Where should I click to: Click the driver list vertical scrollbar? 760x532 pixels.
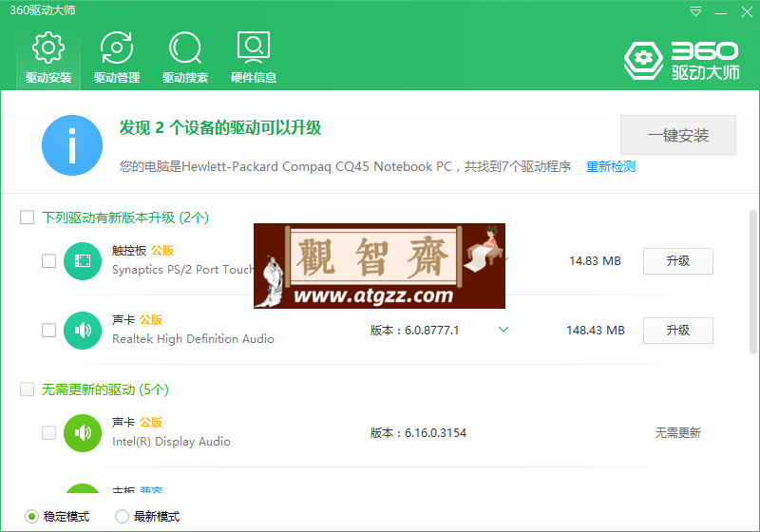coord(752,282)
